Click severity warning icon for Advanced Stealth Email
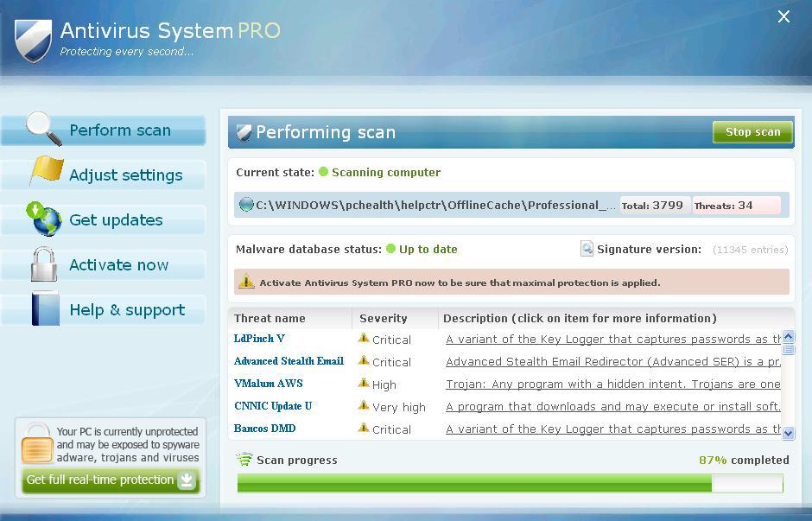 (364, 360)
